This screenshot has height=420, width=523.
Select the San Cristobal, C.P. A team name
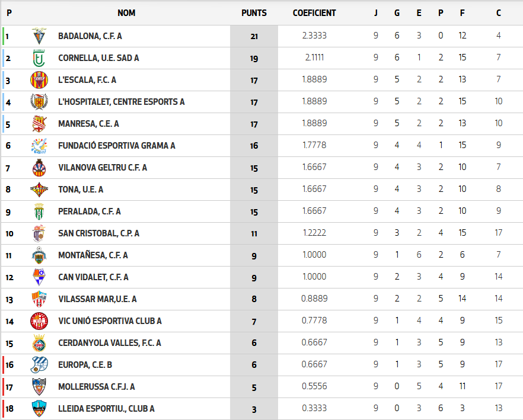[98, 233]
